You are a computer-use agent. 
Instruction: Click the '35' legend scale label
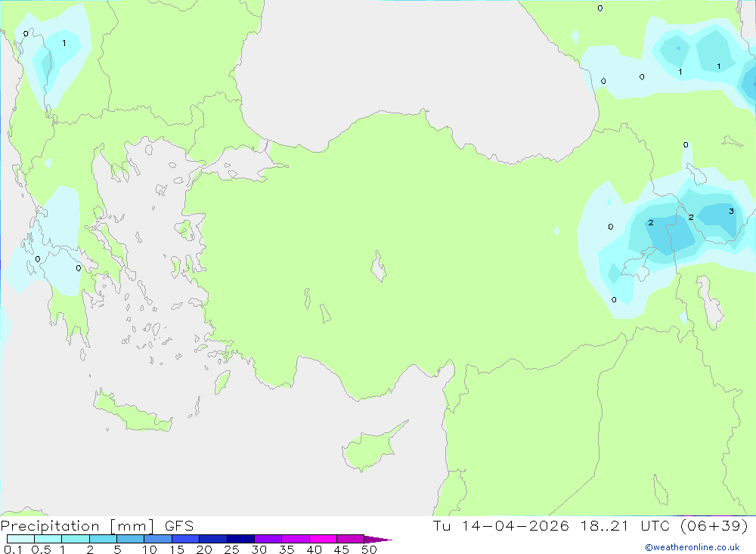(287, 549)
